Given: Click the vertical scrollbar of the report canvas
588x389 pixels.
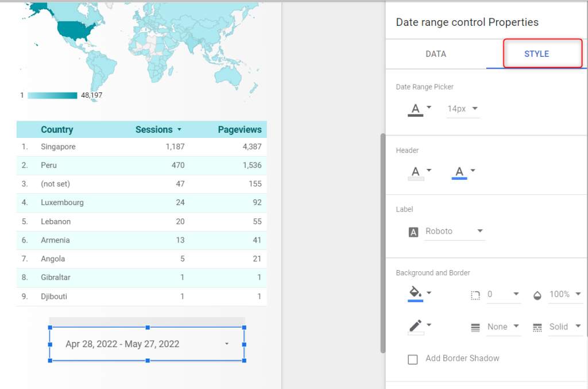Looking at the screenshot, I should 382,243.
